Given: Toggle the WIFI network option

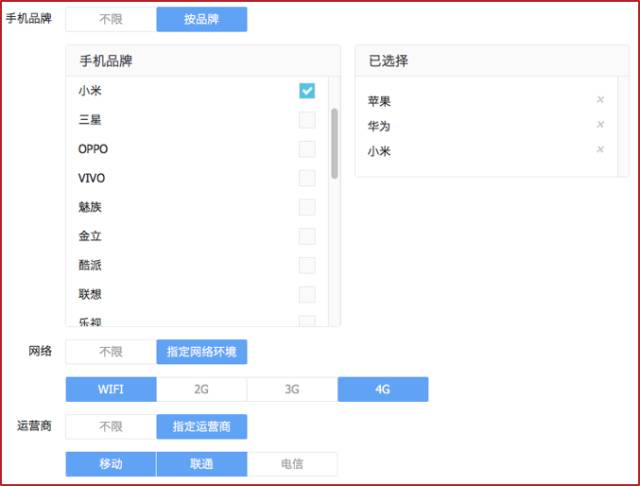Looking at the screenshot, I should click(111, 389).
